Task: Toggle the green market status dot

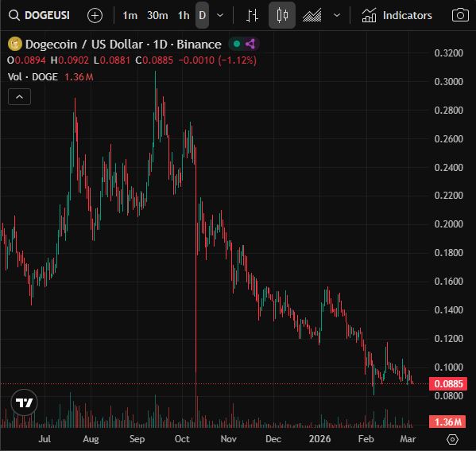Action: (237, 44)
